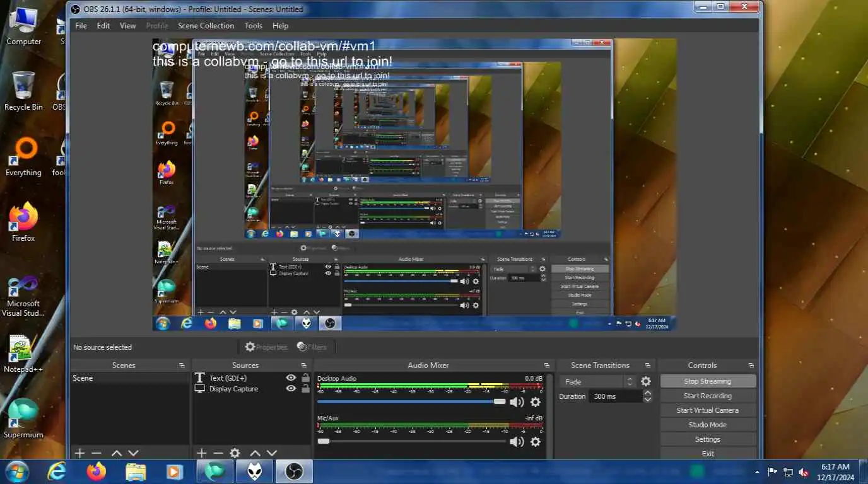Pop out the Scenes dock

182,366
